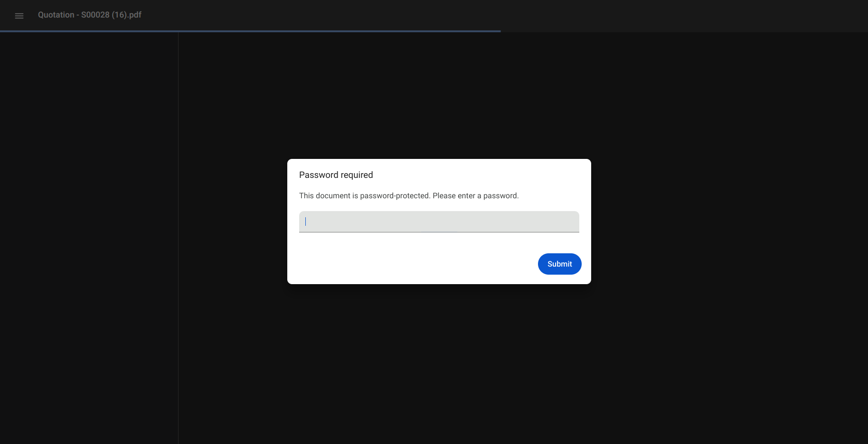This screenshot has width=868, height=444.
Task: Click the Quotation - S00028 (16).pdf title
Action: click(x=90, y=15)
